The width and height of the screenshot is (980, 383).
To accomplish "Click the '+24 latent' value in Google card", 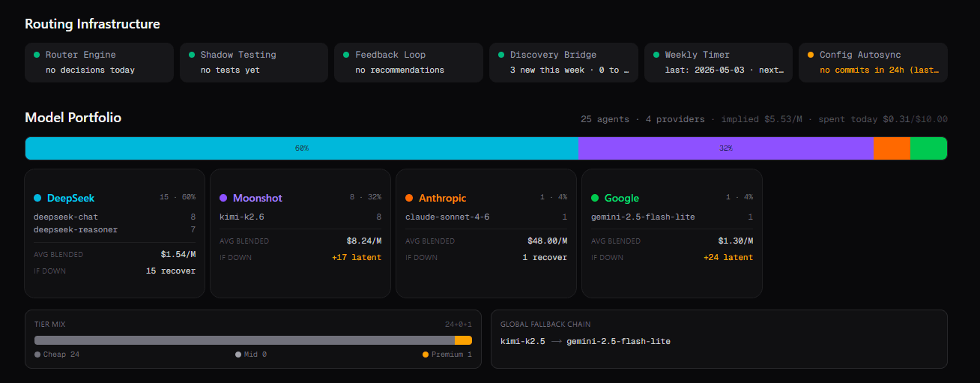I will click(x=728, y=257).
